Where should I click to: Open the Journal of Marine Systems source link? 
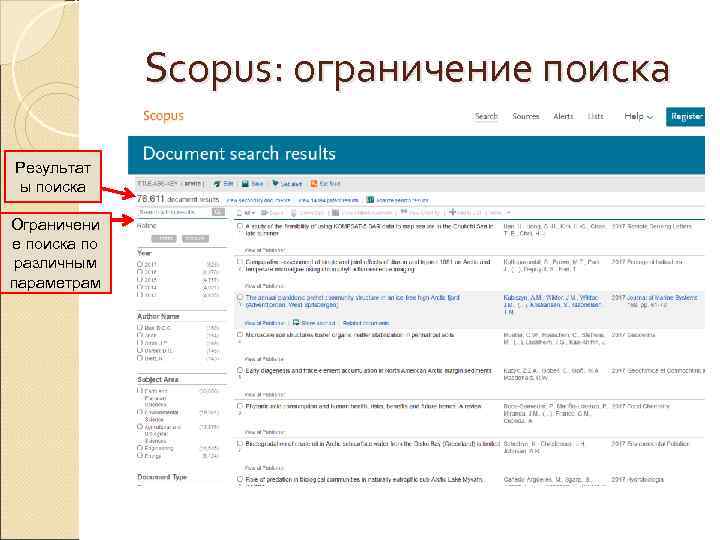coord(662,298)
